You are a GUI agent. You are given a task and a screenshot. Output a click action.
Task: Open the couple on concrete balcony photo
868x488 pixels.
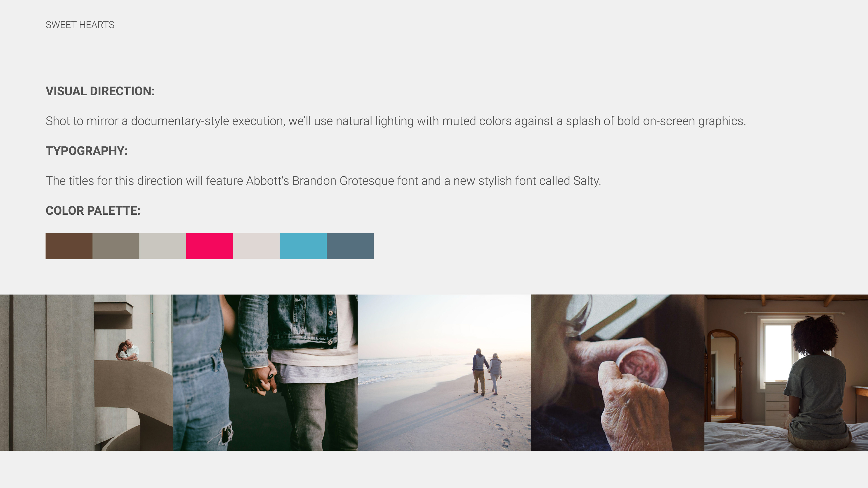pyautogui.click(x=87, y=373)
